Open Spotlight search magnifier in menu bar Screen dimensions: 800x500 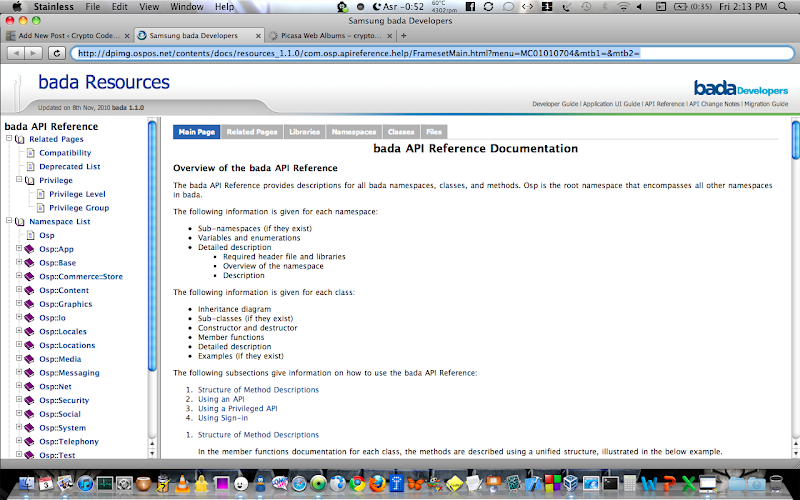[783, 7]
